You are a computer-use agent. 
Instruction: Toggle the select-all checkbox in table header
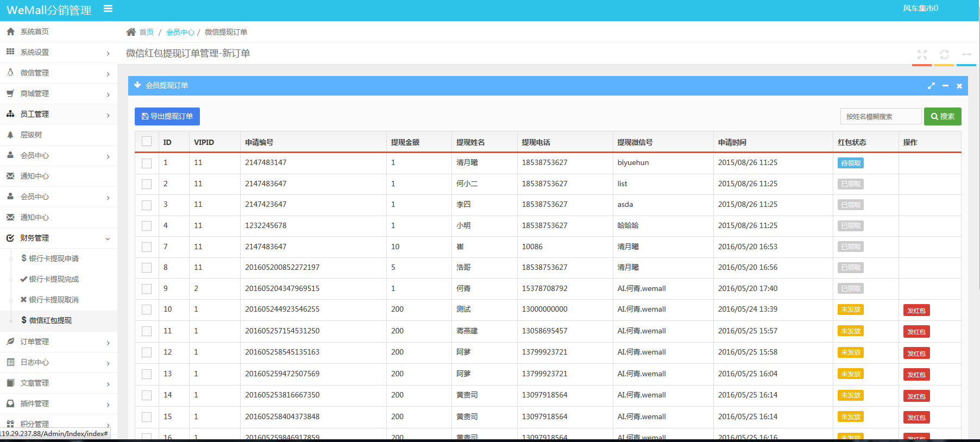click(x=147, y=142)
